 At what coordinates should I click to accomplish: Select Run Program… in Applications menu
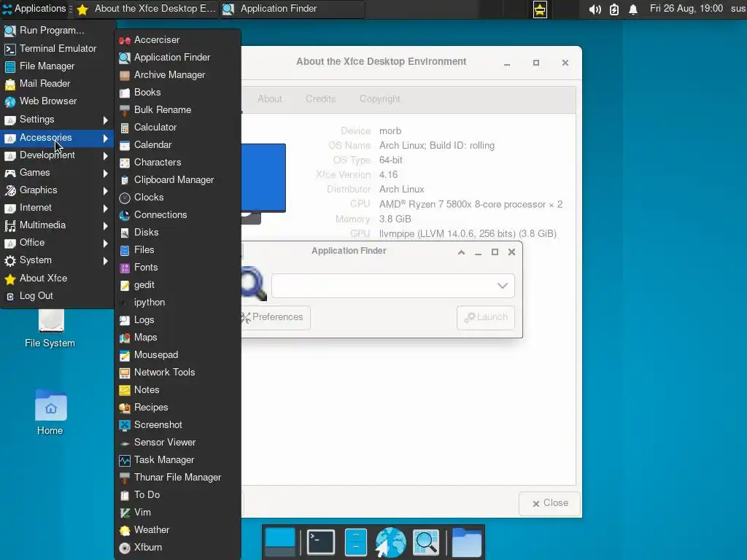pyautogui.click(x=57, y=31)
